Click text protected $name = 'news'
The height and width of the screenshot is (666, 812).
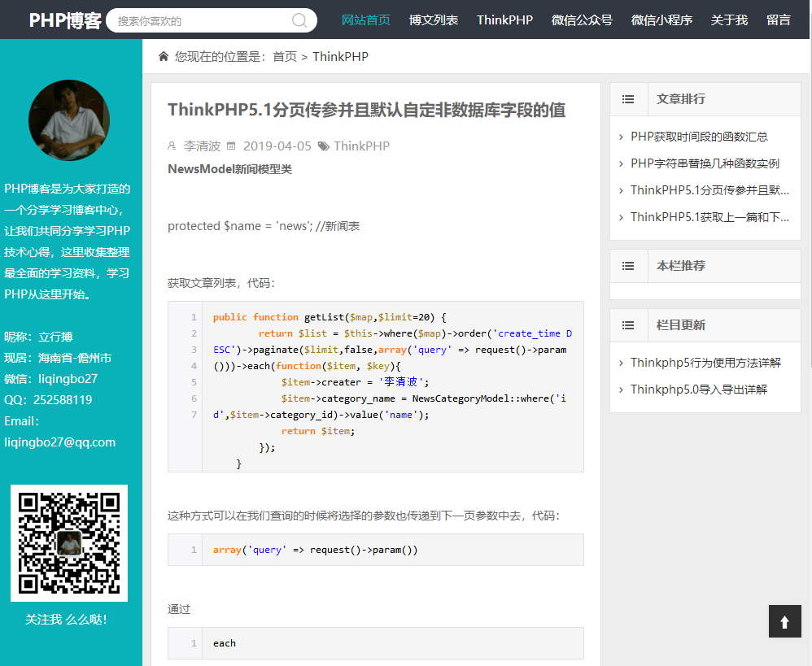[239, 226]
